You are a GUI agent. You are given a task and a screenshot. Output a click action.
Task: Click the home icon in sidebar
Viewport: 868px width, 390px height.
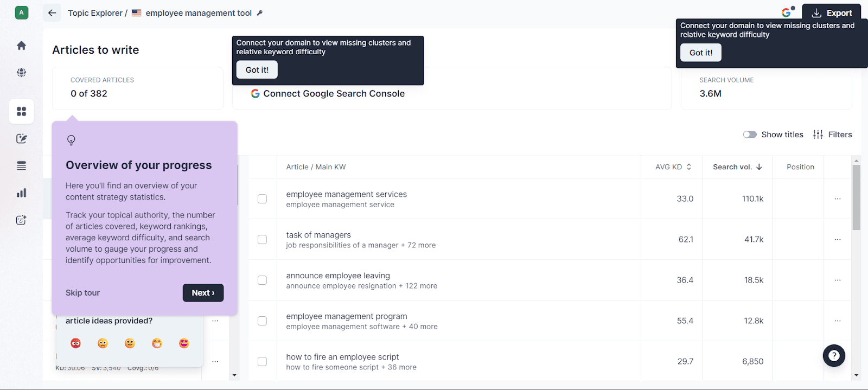click(x=22, y=46)
